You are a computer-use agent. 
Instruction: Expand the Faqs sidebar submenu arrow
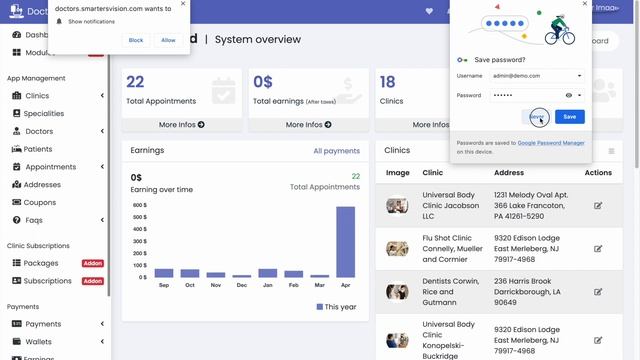click(x=102, y=220)
